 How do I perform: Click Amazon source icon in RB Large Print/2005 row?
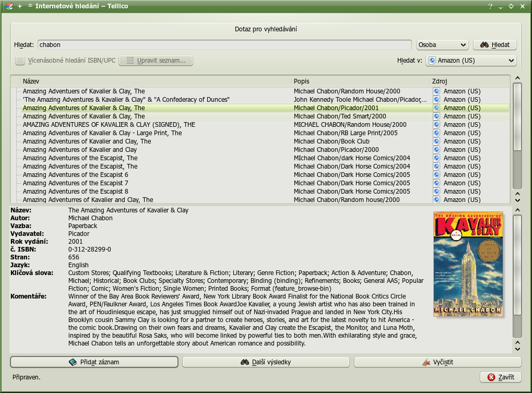coord(436,133)
